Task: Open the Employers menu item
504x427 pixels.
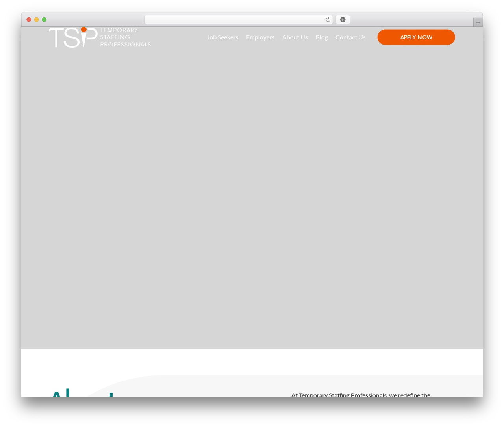Action: pyautogui.click(x=260, y=37)
